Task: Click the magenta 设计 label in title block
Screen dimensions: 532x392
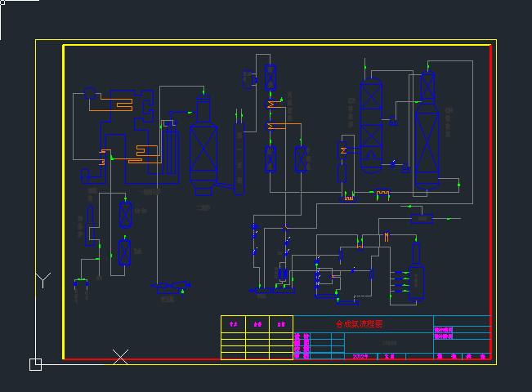Action: coord(302,336)
